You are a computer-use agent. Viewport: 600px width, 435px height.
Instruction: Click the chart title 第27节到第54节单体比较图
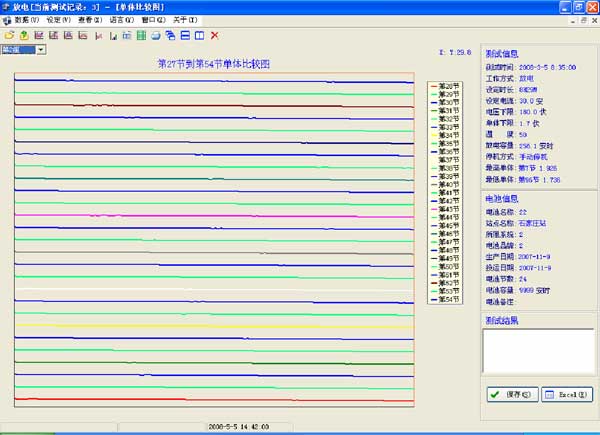click(x=214, y=64)
